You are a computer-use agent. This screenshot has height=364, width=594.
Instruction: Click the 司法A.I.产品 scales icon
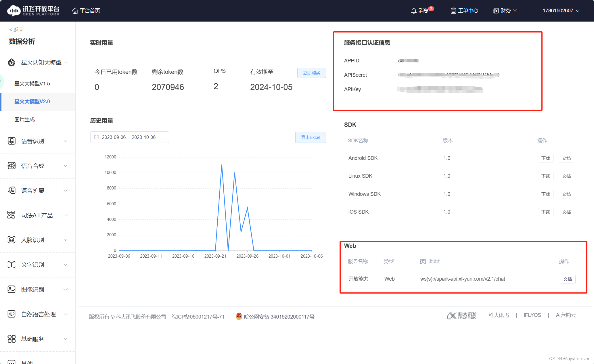point(12,215)
